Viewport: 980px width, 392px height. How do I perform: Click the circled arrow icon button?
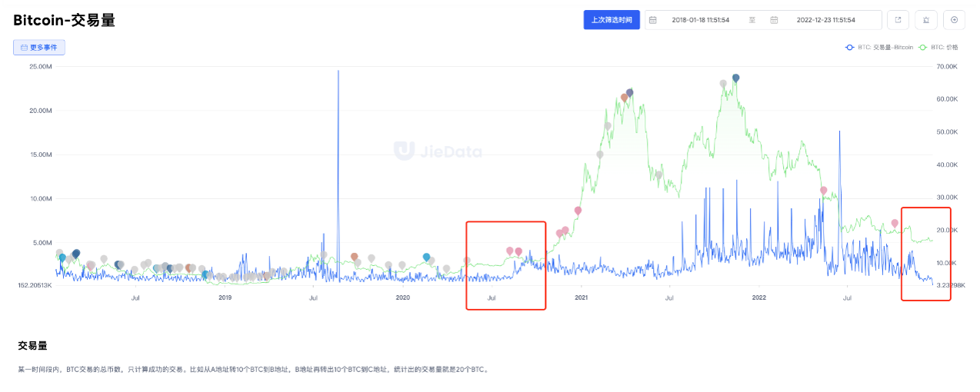pyautogui.click(x=954, y=20)
